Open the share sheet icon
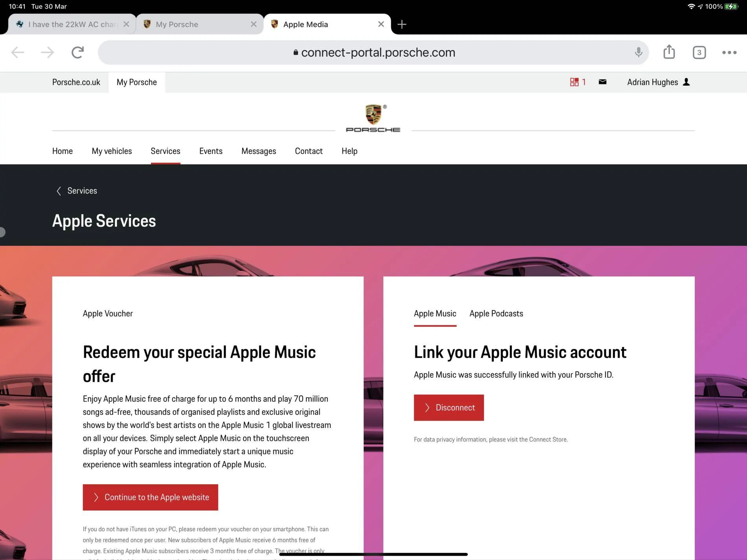Viewport: 747px width, 560px height. (669, 51)
